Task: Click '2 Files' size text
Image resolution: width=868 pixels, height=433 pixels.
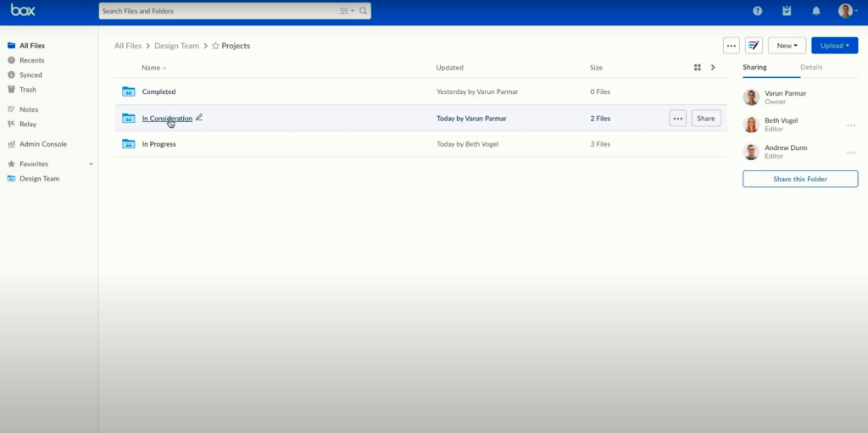Action: pos(600,119)
